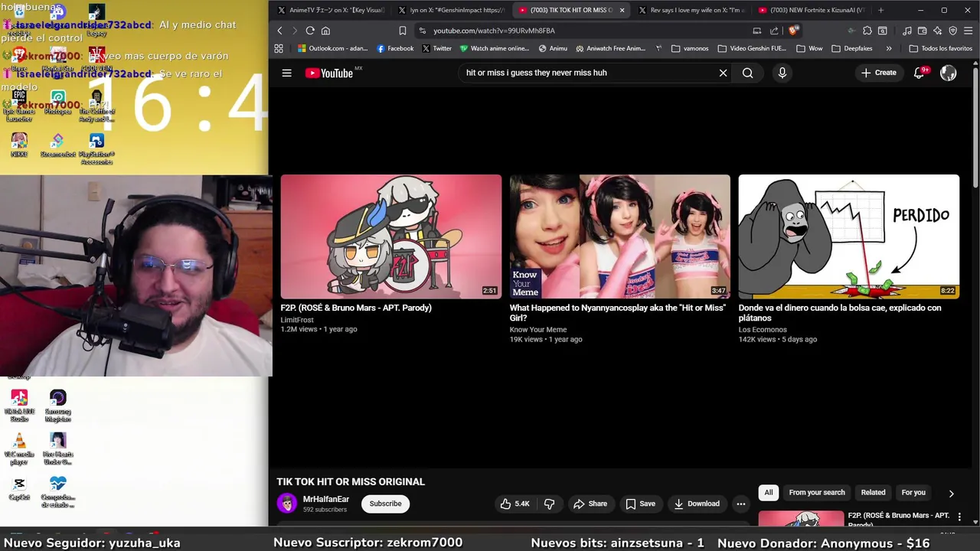Image resolution: width=980 pixels, height=551 pixels.
Task: Open the Brave main menu
Action: [x=968, y=31]
